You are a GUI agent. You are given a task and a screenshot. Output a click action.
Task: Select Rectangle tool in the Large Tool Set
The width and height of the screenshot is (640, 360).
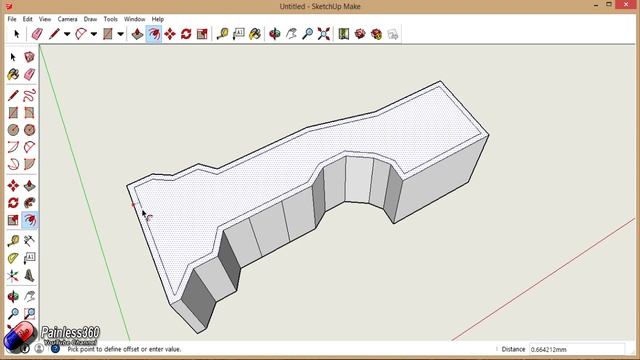(13, 112)
